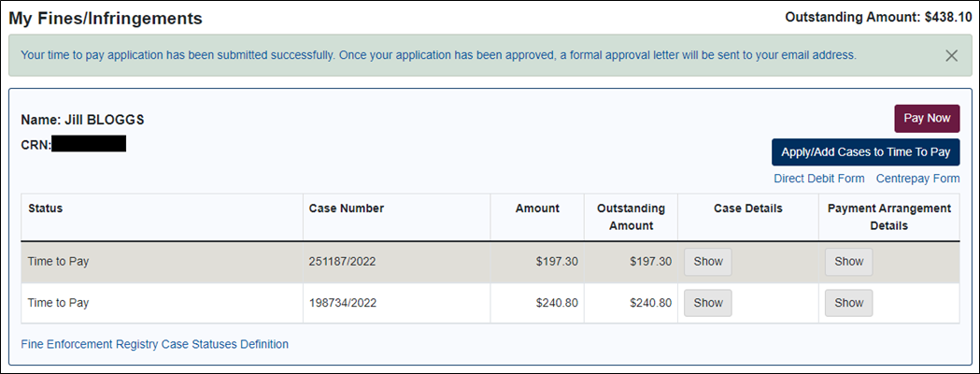
Task: Open the Centrepay Form link
Action: tap(917, 179)
